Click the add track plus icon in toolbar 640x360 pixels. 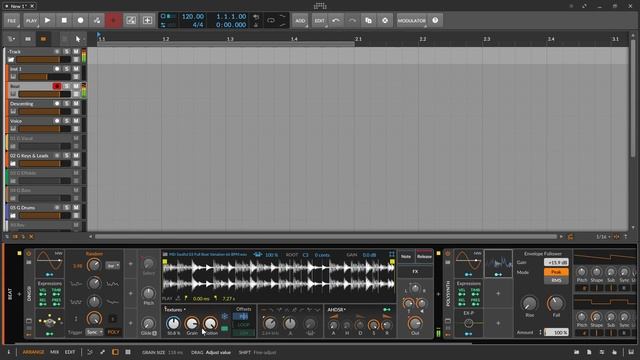[147, 20]
